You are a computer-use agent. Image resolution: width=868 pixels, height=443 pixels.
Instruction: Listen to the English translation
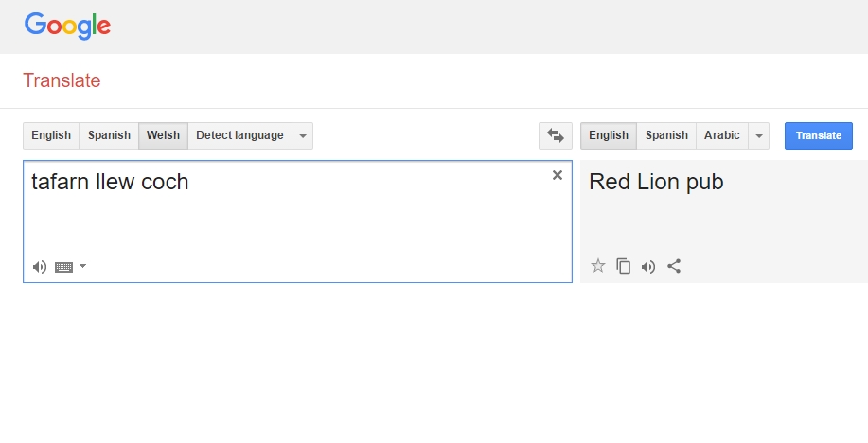pyautogui.click(x=648, y=266)
